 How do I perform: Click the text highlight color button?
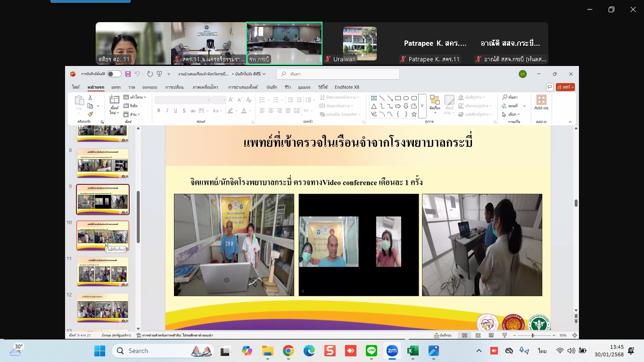point(230,111)
